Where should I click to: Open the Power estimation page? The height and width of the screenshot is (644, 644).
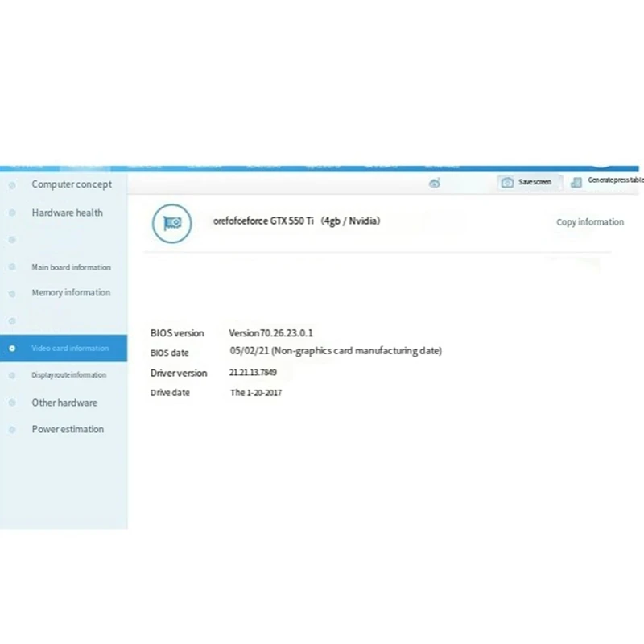(x=68, y=429)
